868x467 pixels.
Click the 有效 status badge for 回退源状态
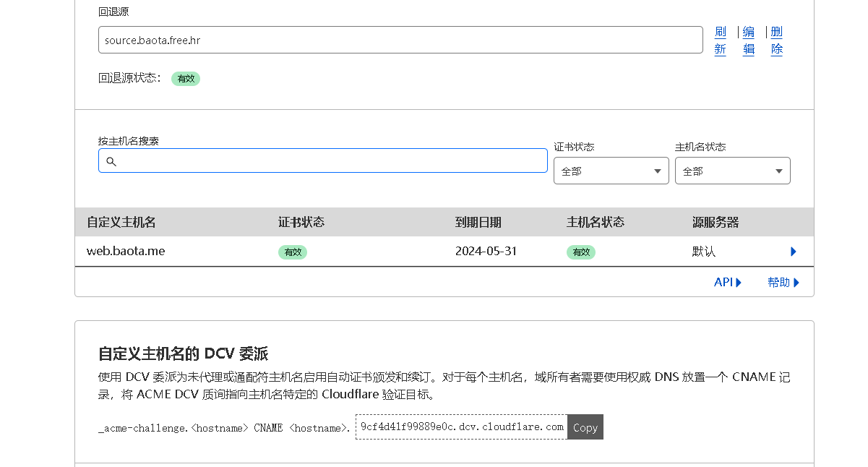point(185,79)
